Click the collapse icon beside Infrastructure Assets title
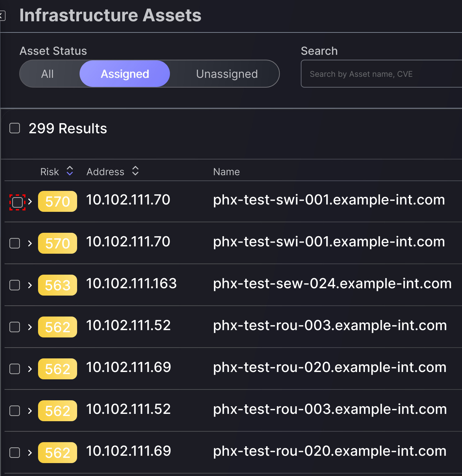462x476 pixels. 2,16
